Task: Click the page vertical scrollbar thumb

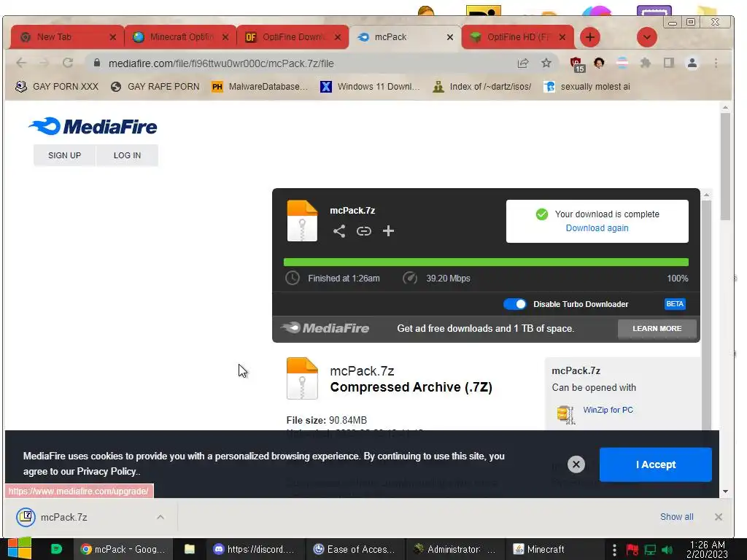Action: [x=725, y=167]
